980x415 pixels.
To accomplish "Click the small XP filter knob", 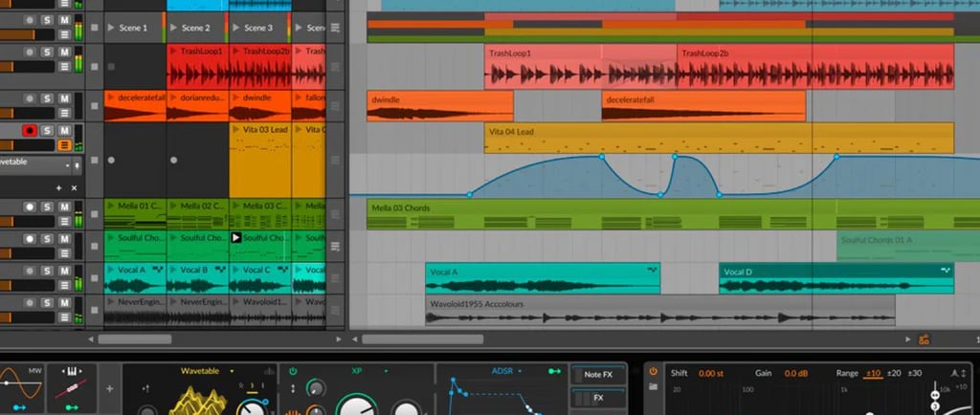I will pos(316,389).
